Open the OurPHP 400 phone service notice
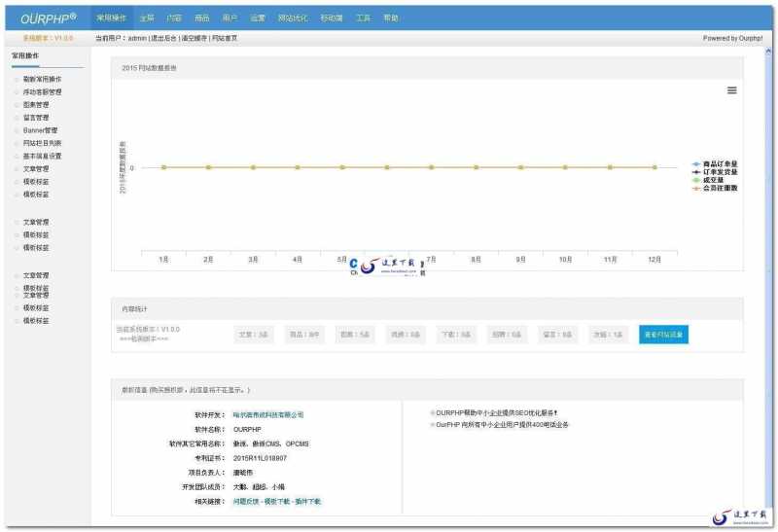Viewport: 778px width, 532px height. tap(502, 425)
